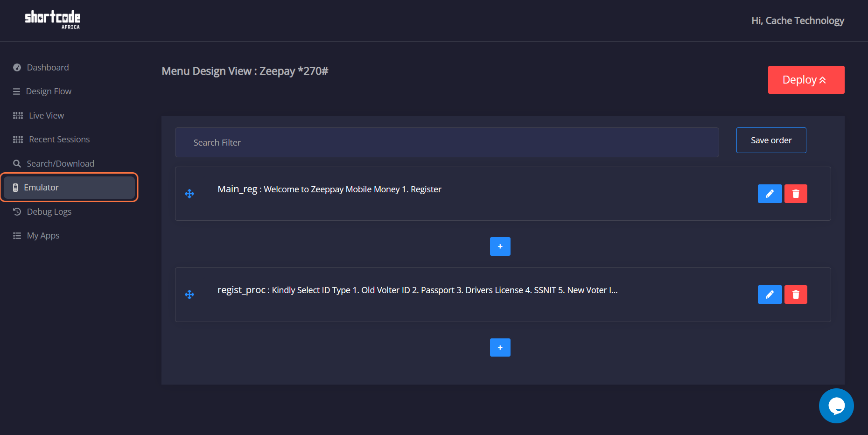Click the Search/Download magnifier icon
The width and height of the screenshot is (868, 435).
pos(17,163)
